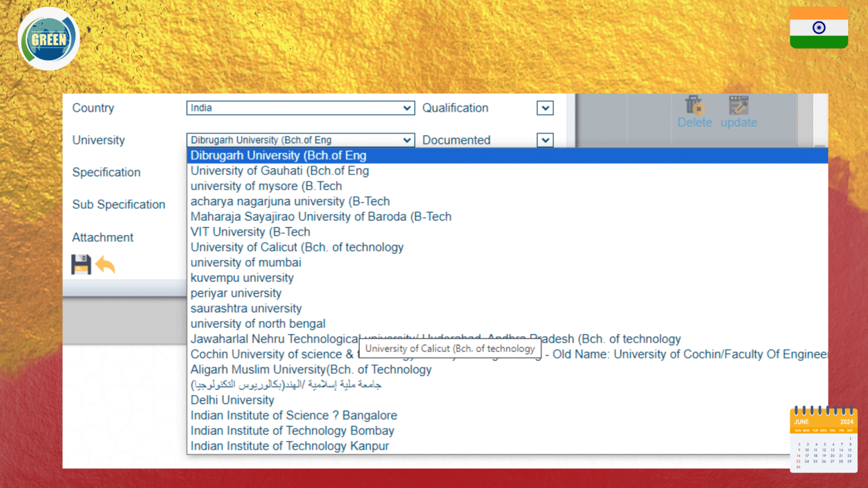Open the Country dropdown showing India
Image resolution: width=868 pixels, height=488 pixels.
click(x=301, y=108)
